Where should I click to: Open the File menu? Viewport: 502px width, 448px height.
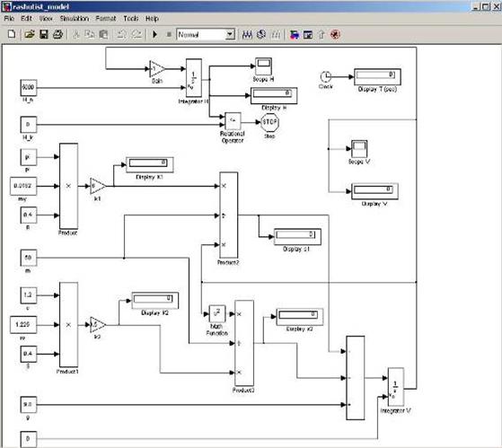click(9, 19)
